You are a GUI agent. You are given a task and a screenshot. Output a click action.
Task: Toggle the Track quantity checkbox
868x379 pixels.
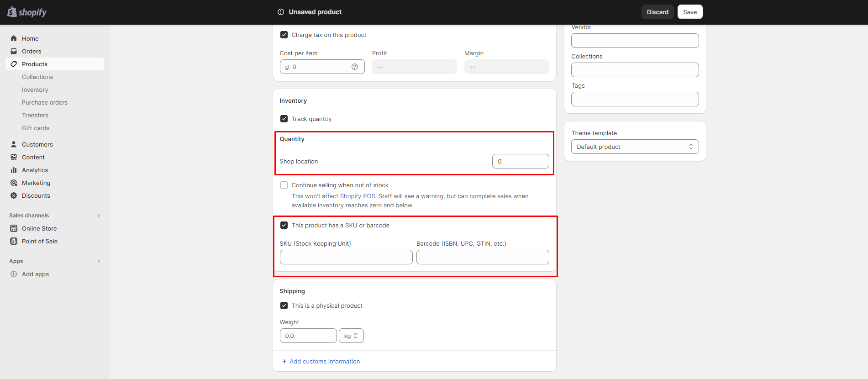click(284, 119)
